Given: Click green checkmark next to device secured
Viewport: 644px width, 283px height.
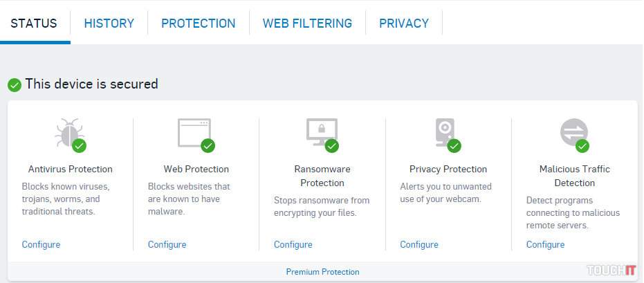Looking at the screenshot, I should (14, 85).
